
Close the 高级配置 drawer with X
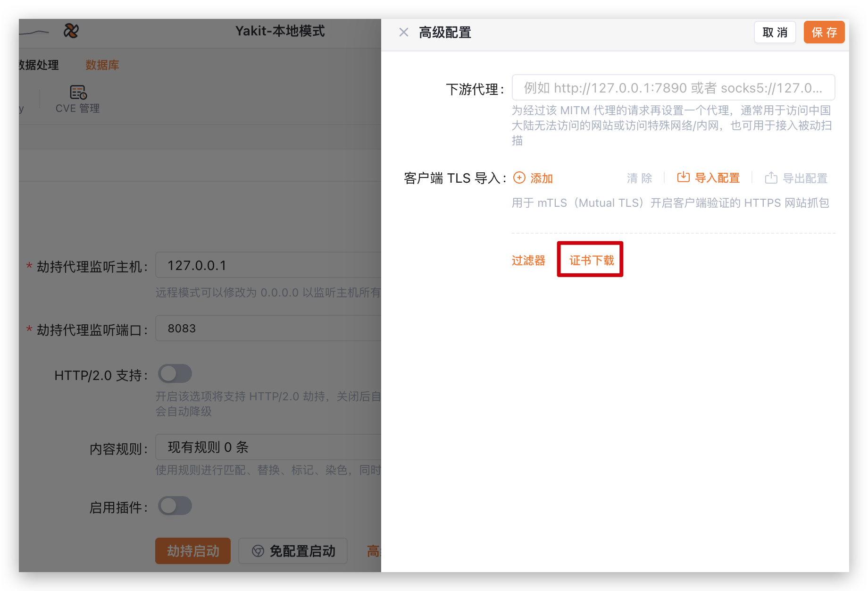pos(403,32)
